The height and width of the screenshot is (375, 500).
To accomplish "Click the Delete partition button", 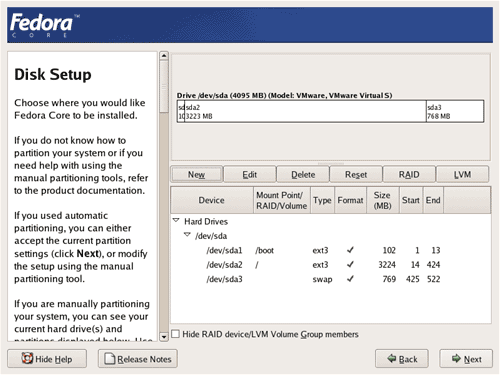I will 303,174.
